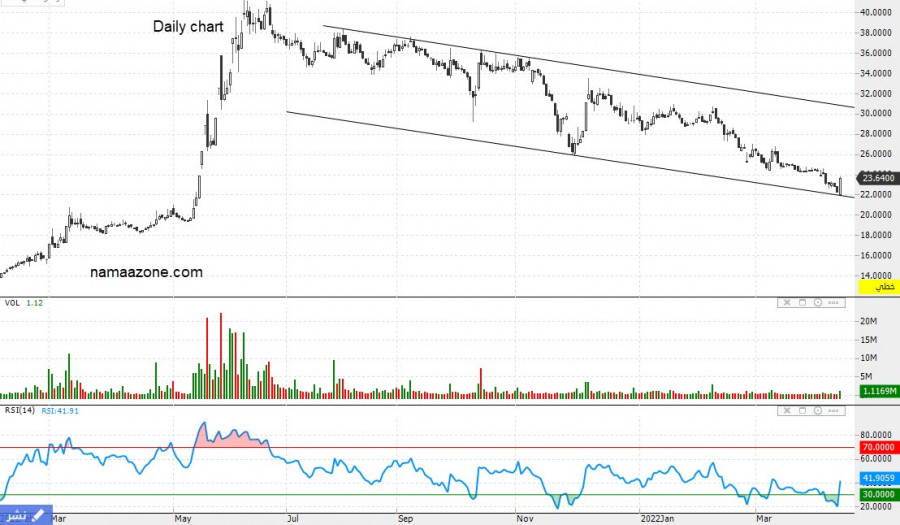This screenshot has width=900, height=525.
Task: Click the blue publish pencil button
Action: tap(26, 514)
